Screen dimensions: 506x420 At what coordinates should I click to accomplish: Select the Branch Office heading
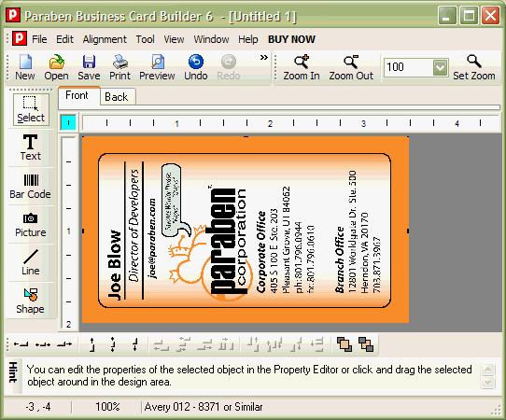click(x=340, y=259)
